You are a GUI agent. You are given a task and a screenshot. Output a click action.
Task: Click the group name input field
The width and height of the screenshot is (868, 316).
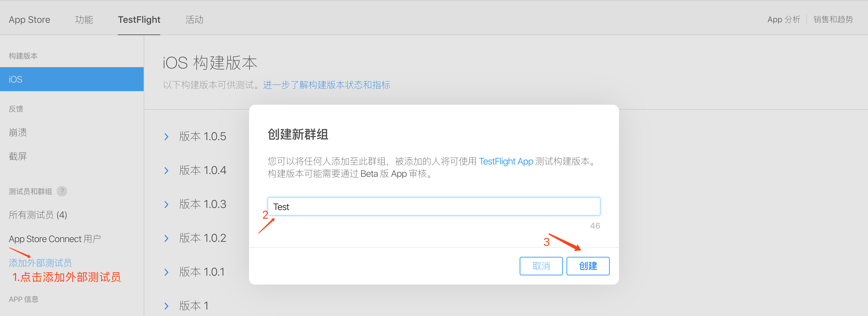click(434, 206)
